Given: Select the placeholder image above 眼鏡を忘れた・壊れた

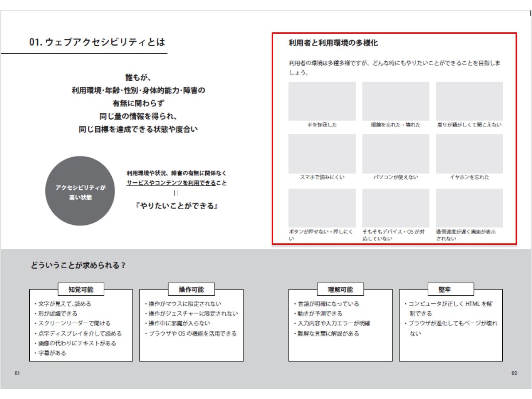Looking at the screenshot, I should tap(395, 101).
